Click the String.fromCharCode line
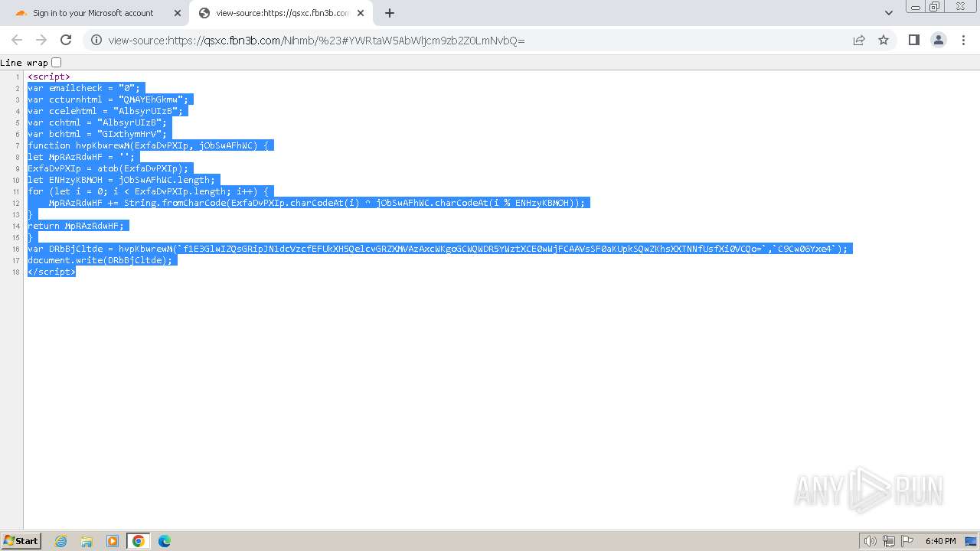 [x=316, y=203]
